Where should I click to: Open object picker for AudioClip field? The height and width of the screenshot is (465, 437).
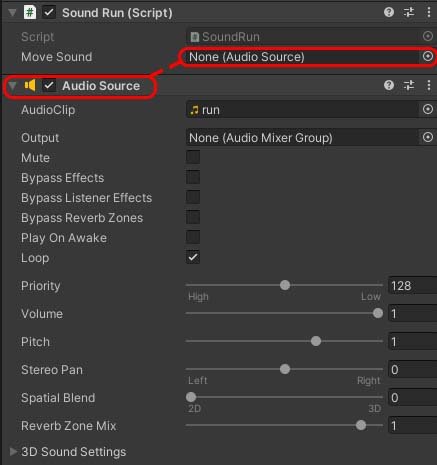tap(428, 109)
